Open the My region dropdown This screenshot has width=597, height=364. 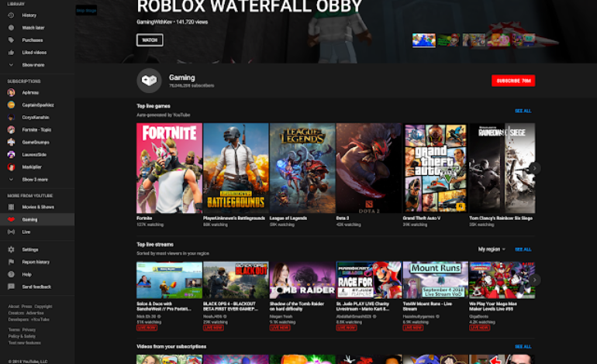(x=492, y=249)
